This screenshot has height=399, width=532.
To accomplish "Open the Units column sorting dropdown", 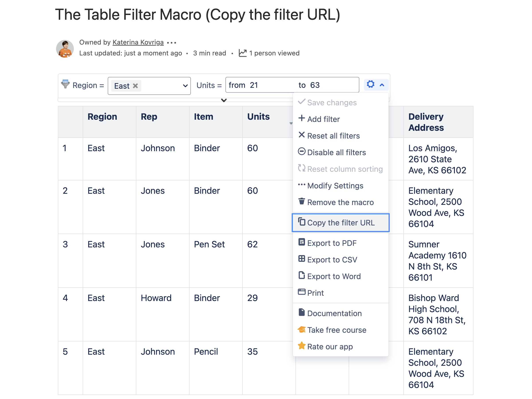I will [x=291, y=123].
